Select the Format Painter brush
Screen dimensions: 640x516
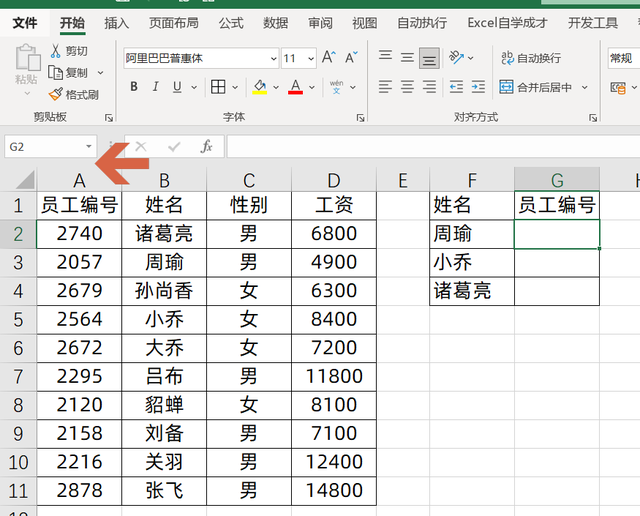(56, 94)
